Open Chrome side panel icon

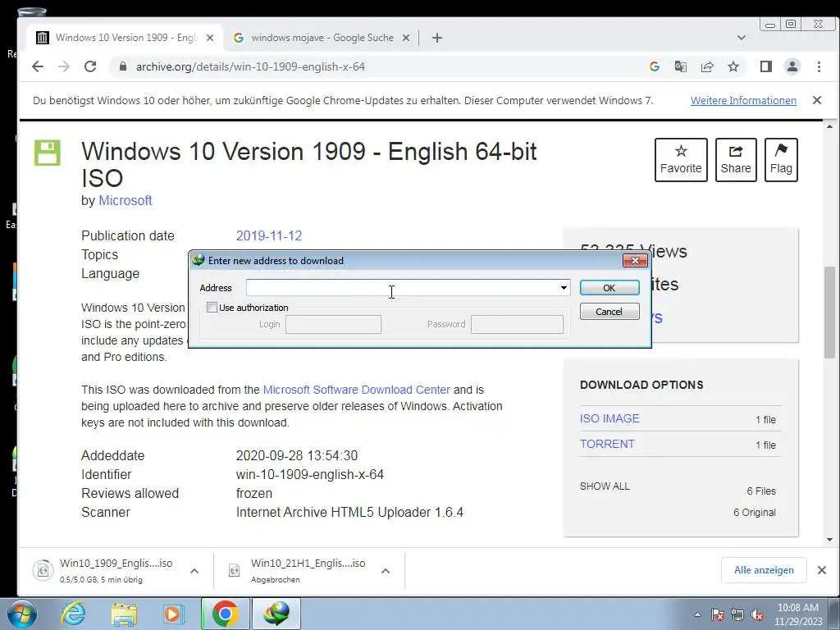765,66
